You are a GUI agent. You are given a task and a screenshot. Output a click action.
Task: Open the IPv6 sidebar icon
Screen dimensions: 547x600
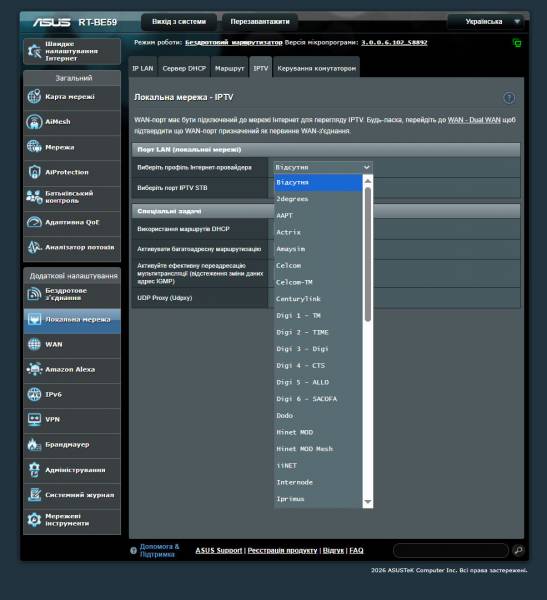tap(34, 394)
